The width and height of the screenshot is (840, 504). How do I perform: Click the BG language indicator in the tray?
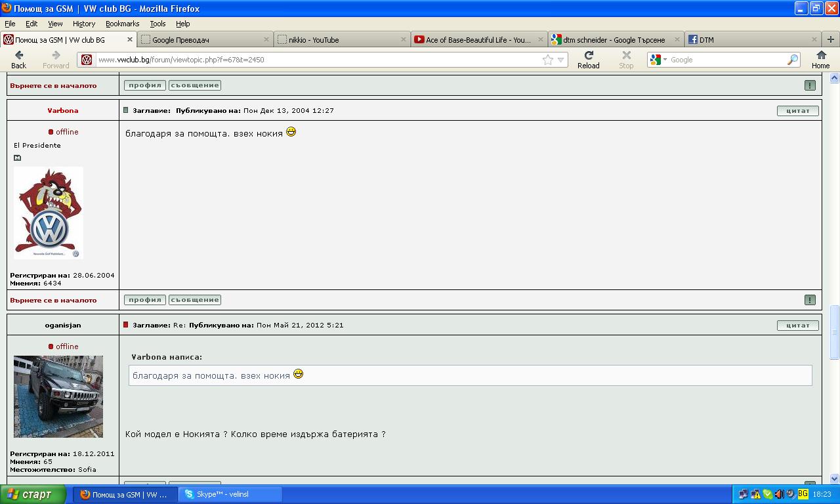click(x=803, y=494)
